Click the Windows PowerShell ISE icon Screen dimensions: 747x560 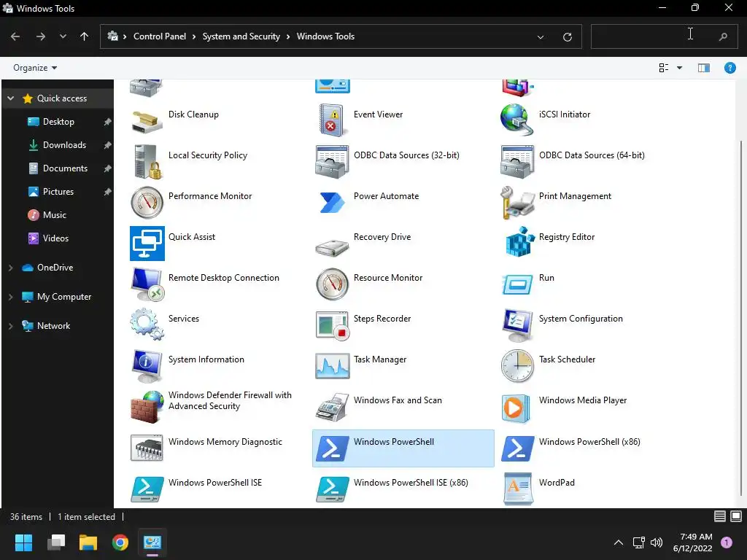[x=147, y=489]
